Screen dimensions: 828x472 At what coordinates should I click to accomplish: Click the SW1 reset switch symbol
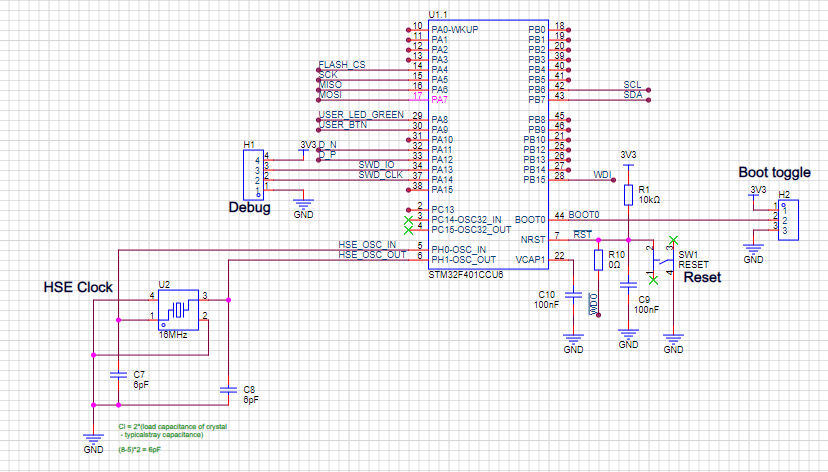663,261
